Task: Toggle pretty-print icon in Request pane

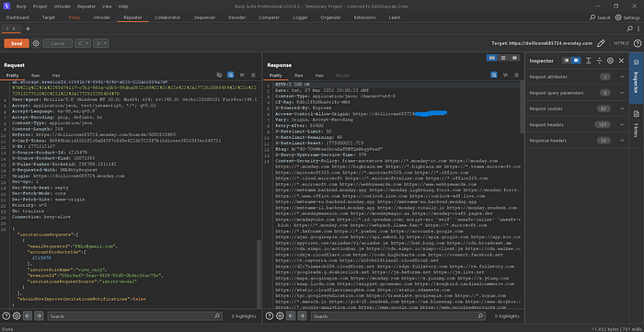Action: pos(231,75)
